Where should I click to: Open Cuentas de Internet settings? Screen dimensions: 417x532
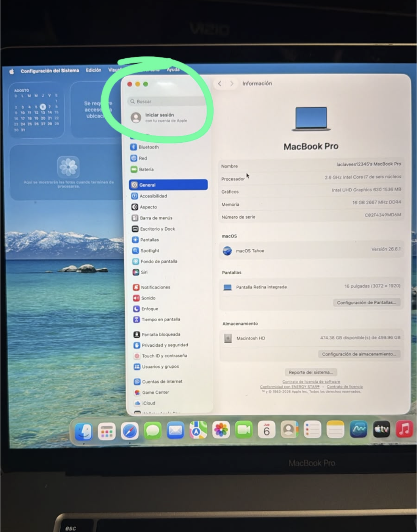pyautogui.click(x=158, y=382)
